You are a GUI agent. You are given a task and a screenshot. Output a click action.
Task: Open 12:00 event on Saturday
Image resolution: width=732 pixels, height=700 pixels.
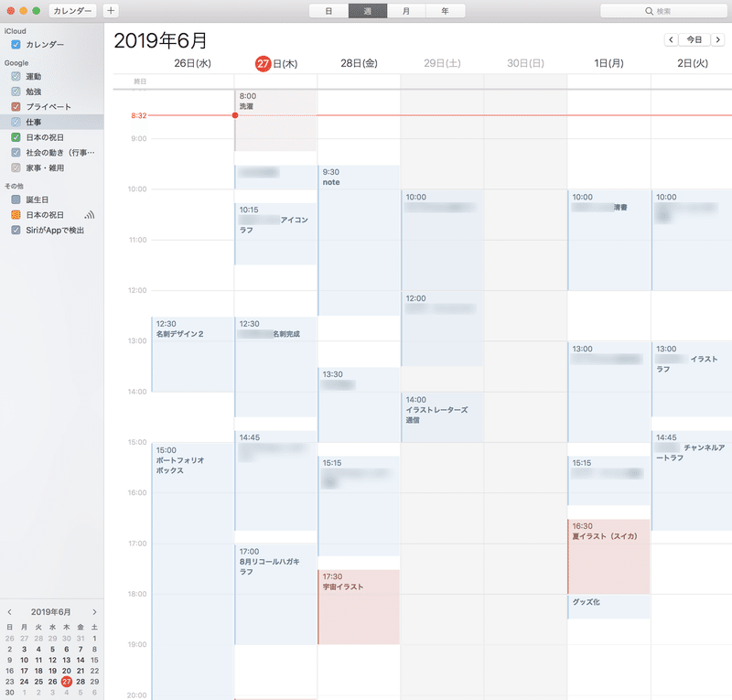[442, 328]
